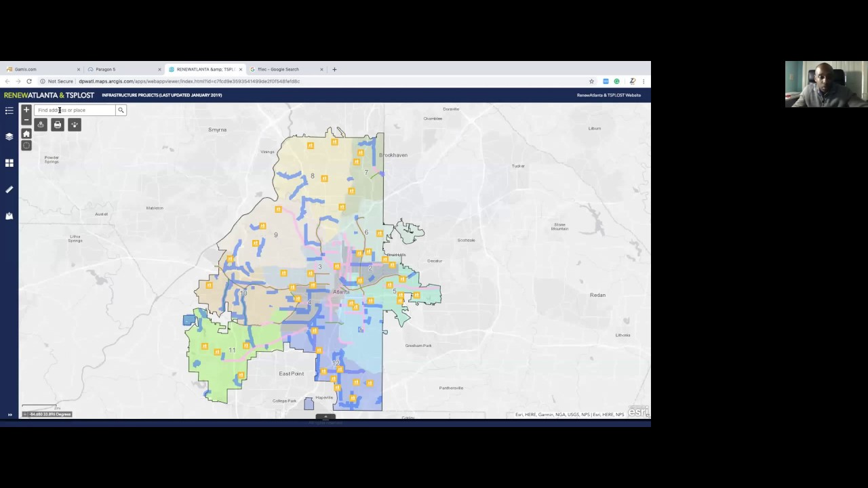Activate the My Location button
868x488 pixels.
pos(26,145)
